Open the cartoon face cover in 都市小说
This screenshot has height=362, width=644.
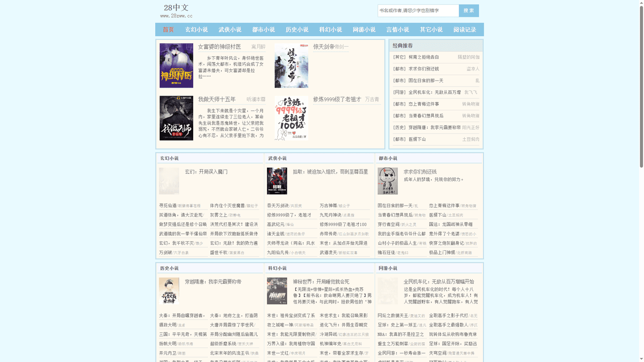(x=387, y=181)
